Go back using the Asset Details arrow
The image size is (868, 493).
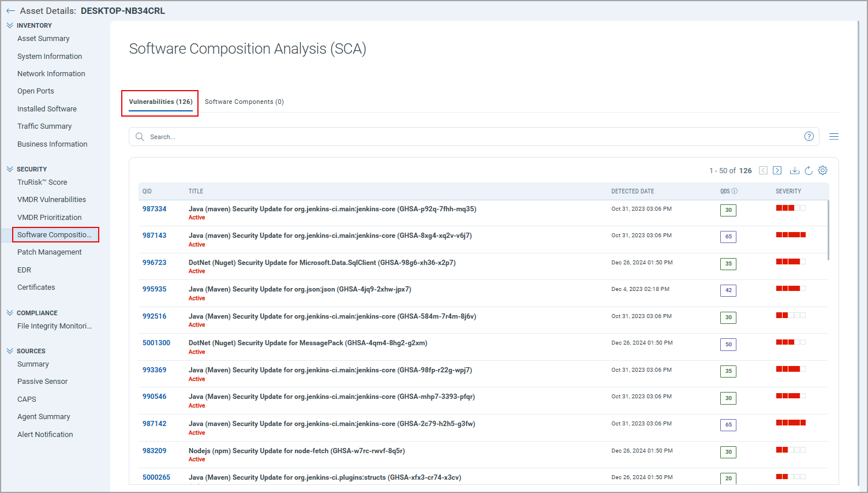coord(10,11)
